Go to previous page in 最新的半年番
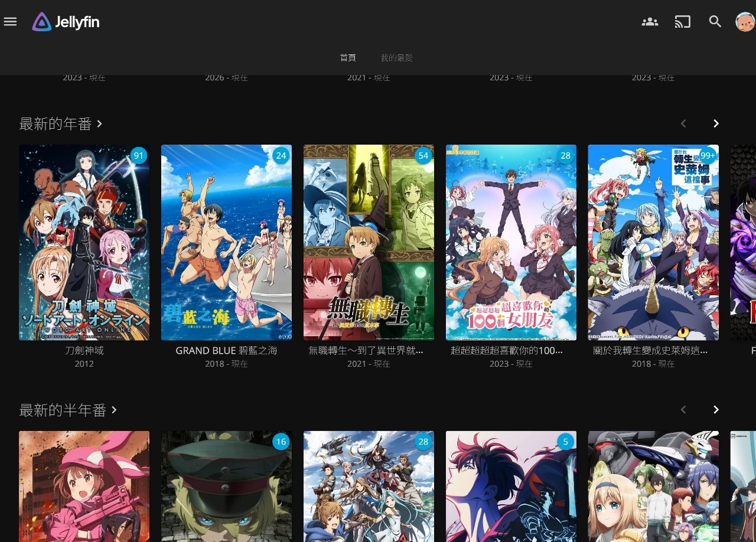The width and height of the screenshot is (756, 542). (683, 410)
